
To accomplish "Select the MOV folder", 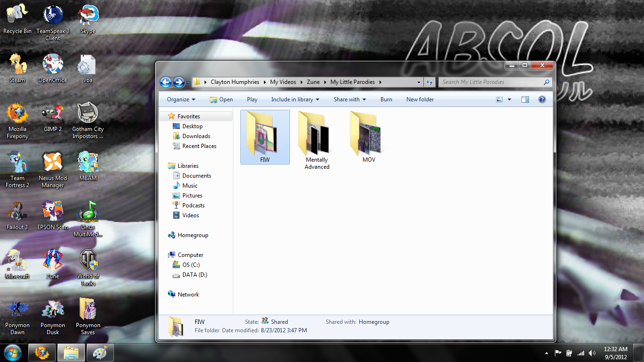I will pos(369,137).
